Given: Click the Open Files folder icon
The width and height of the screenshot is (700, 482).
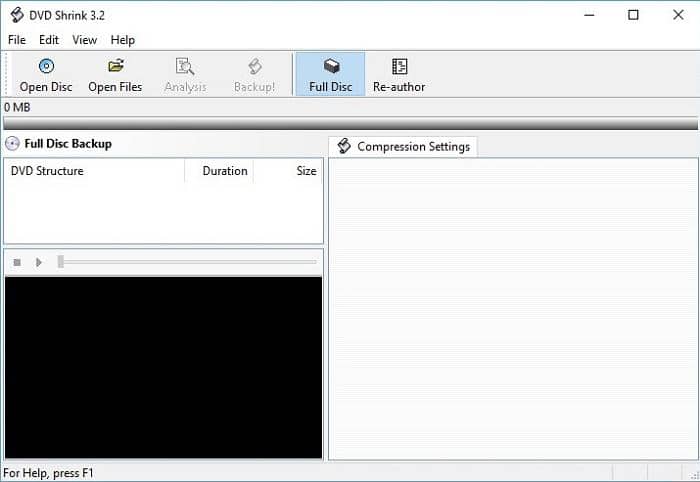Looking at the screenshot, I should point(116,66).
